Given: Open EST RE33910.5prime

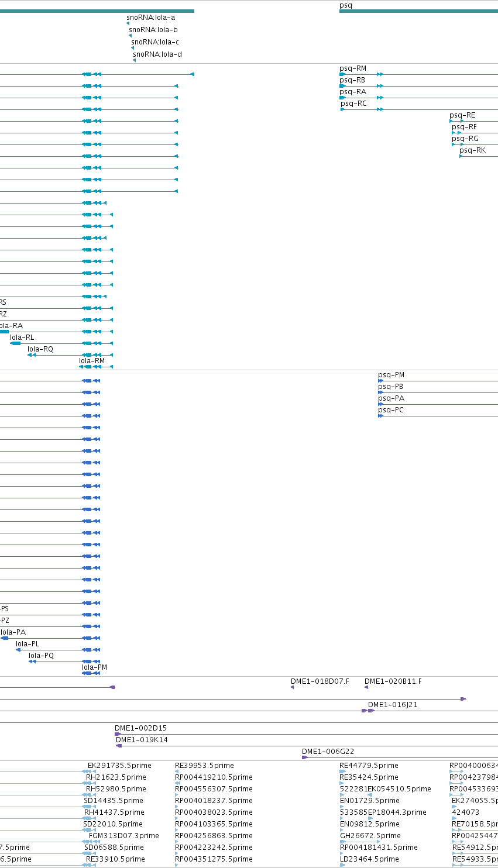Looking at the screenshot, I should click(x=115, y=859).
